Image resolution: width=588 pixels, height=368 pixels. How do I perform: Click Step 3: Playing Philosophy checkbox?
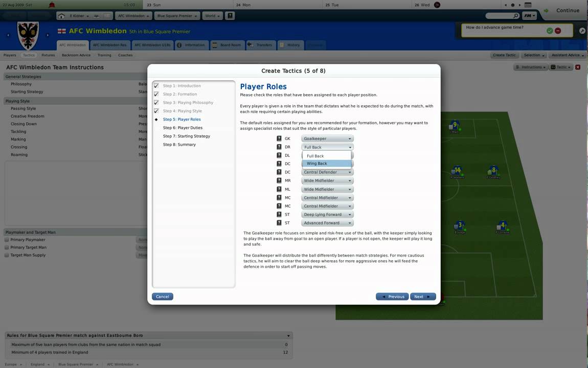coord(156,102)
